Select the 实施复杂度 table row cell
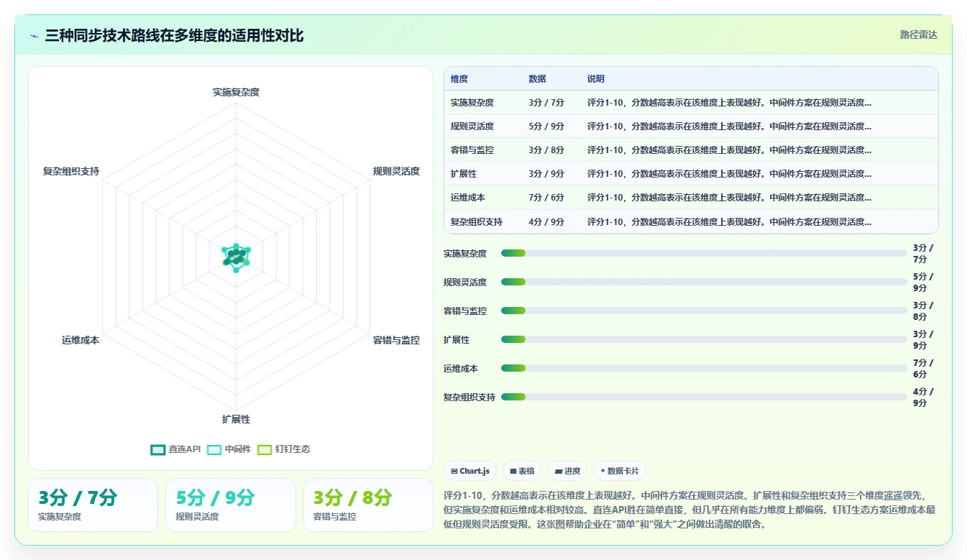Screen dimensions: 967x560 (472, 103)
